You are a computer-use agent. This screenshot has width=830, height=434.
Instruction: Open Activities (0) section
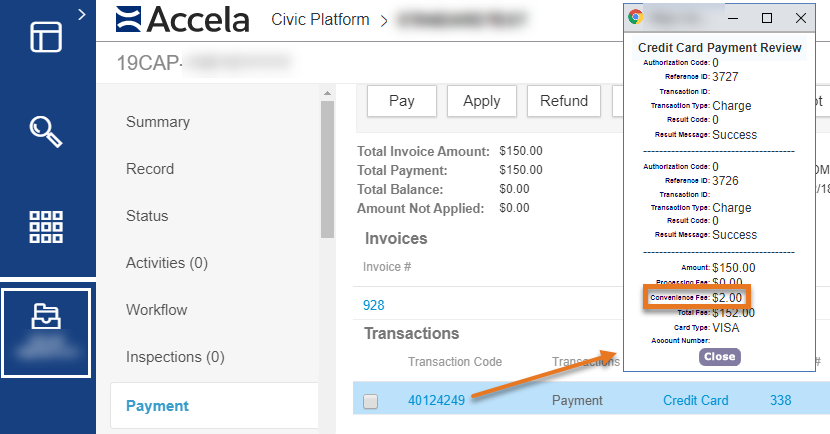(166, 263)
